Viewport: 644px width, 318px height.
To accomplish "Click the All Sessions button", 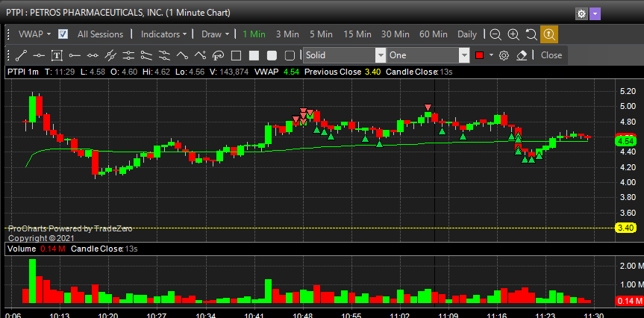I will click(x=100, y=34).
